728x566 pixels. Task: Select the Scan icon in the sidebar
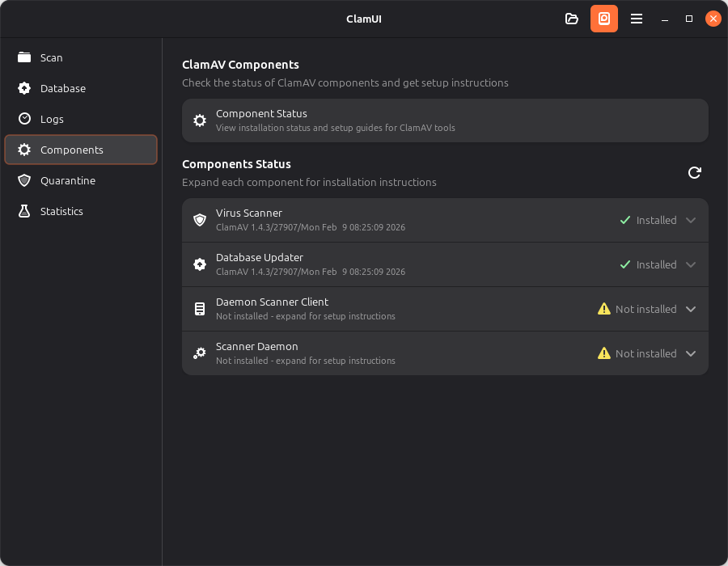[x=24, y=57]
